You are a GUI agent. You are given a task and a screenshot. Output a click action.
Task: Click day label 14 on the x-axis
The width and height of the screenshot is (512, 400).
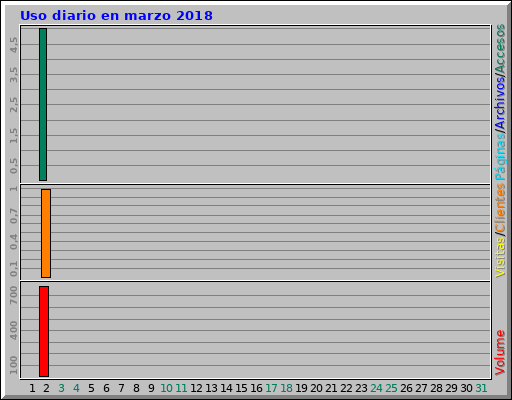click(226, 388)
